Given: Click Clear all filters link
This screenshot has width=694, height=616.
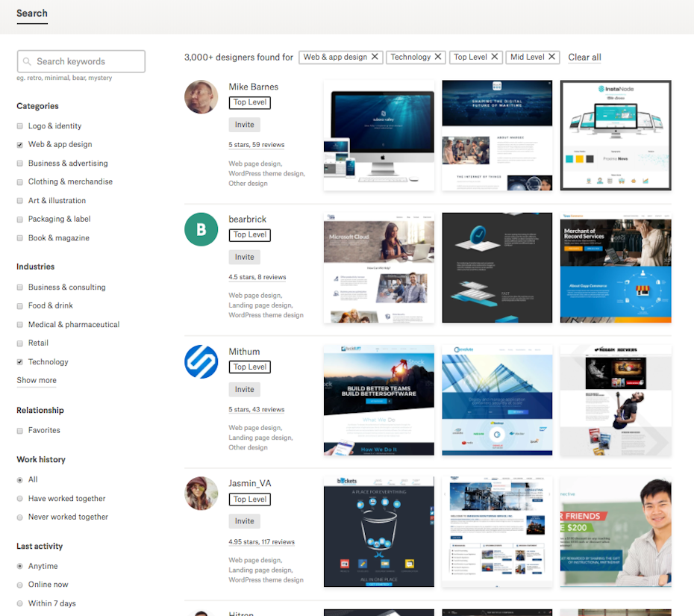Looking at the screenshot, I should tap(584, 57).
